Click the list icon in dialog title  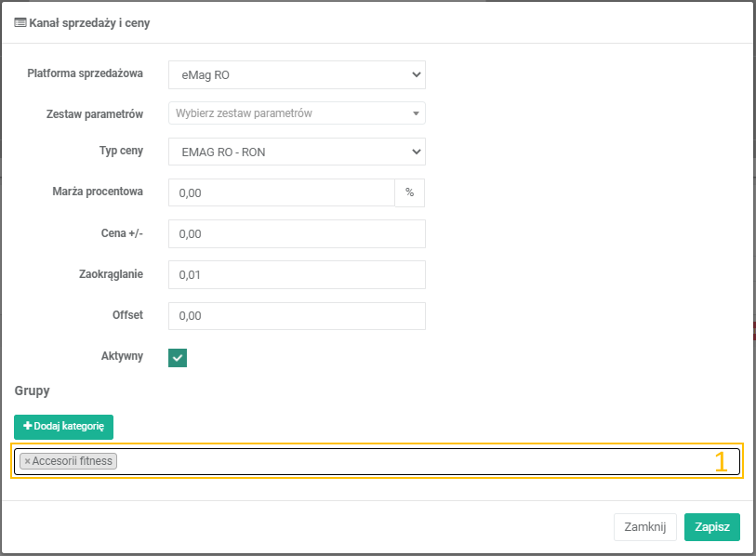[20, 23]
